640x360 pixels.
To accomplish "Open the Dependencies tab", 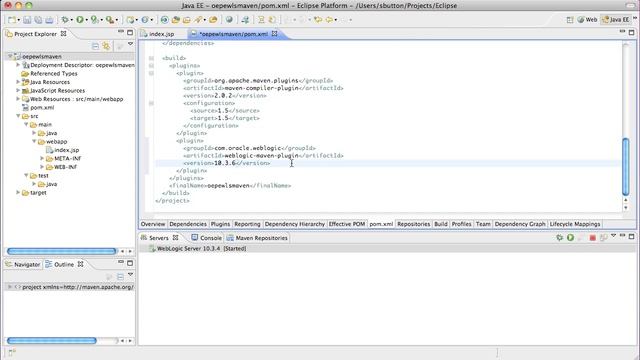I will click(188, 224).
